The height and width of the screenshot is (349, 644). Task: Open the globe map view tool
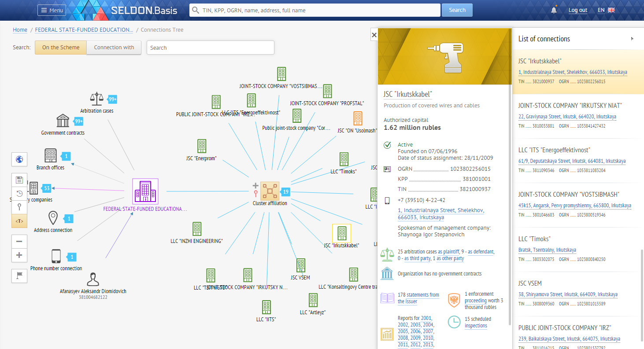[19, 159]
